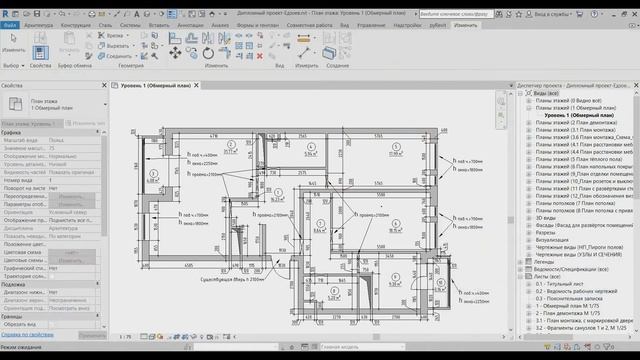This screenshot has width=640, height=360.
Task: Collapse the Листы (все) node
Action: point(520,277)
